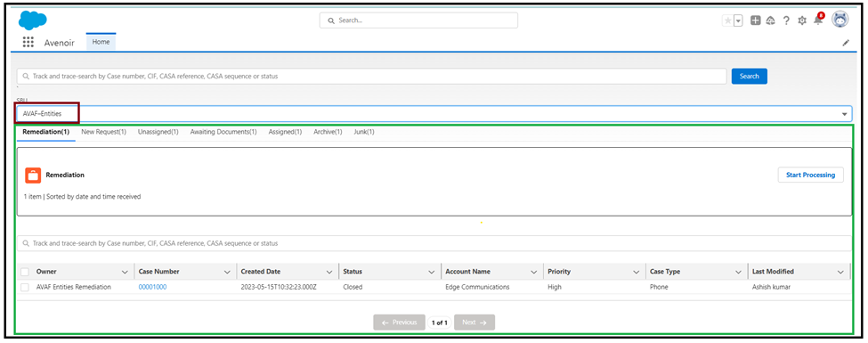The image size is (868, 343).
Task: Switch to the Unassigned(1) tab
Action: pos(158,132)
